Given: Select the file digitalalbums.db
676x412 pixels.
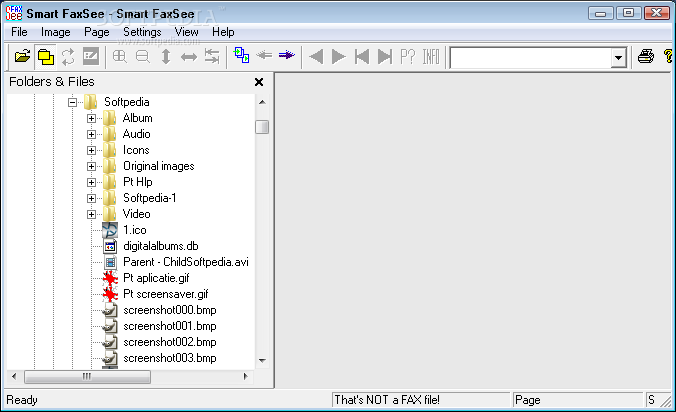Looking at the screenshot, I should click(x=161, y=246).
